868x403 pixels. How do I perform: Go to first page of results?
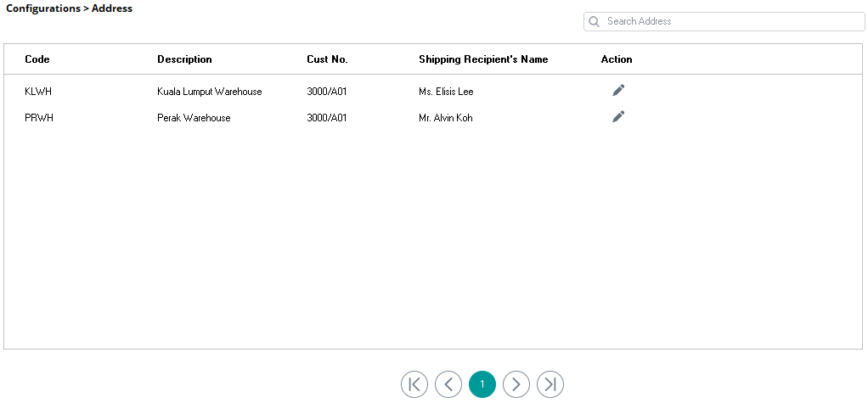414,384
